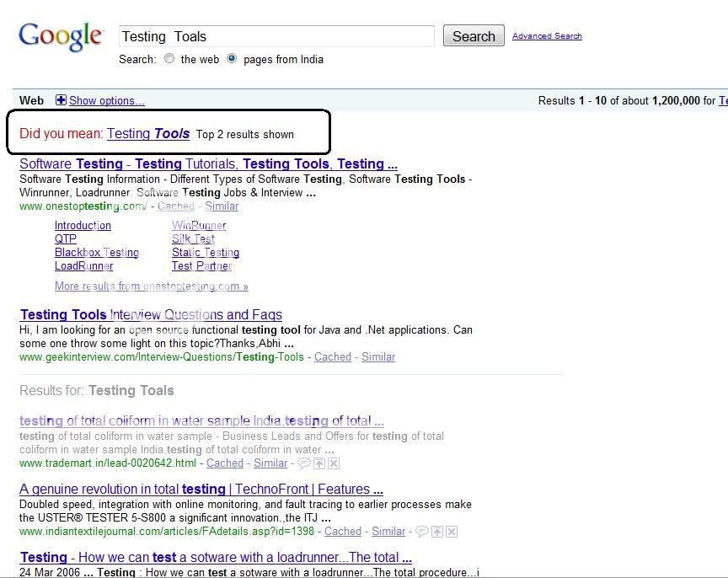
Task: Promote the indiantextilejournal.com result
Action: pos(437,532)
